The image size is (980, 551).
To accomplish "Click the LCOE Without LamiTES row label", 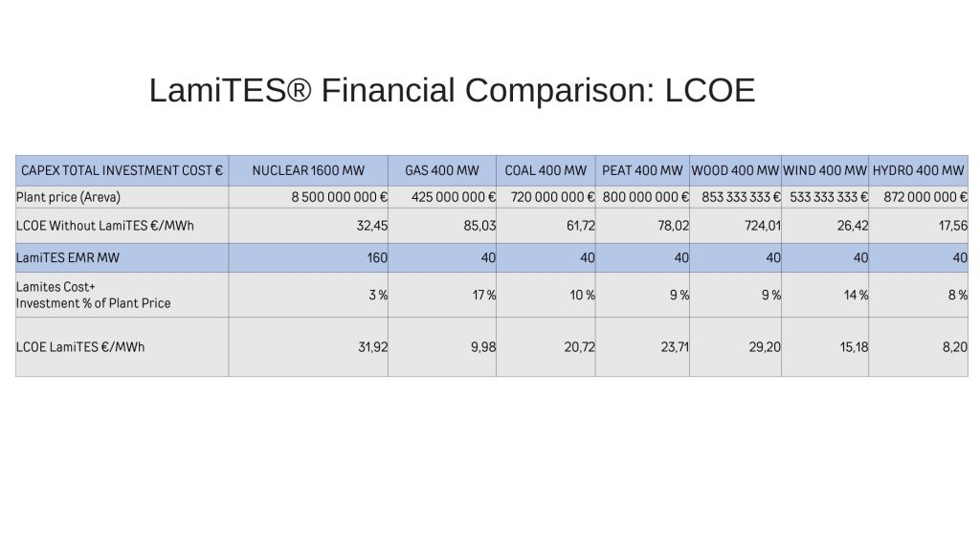I will pos(105,226).
